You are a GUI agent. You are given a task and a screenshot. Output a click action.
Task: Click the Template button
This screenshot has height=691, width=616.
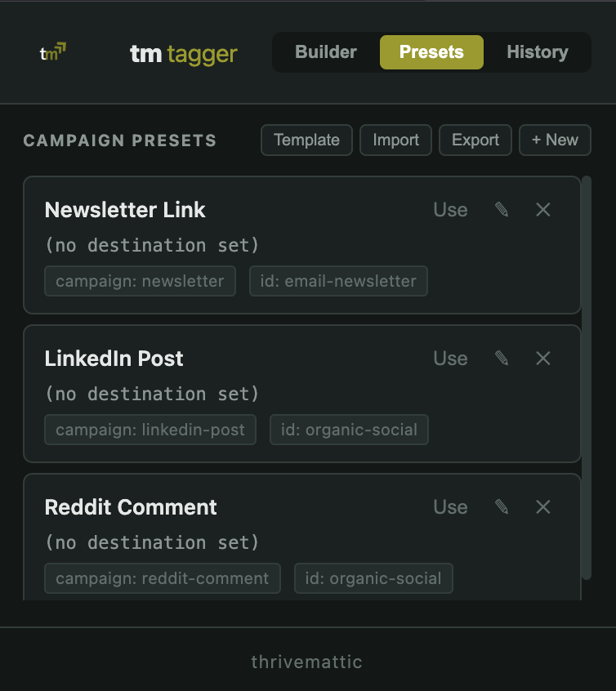click(306, 140)
